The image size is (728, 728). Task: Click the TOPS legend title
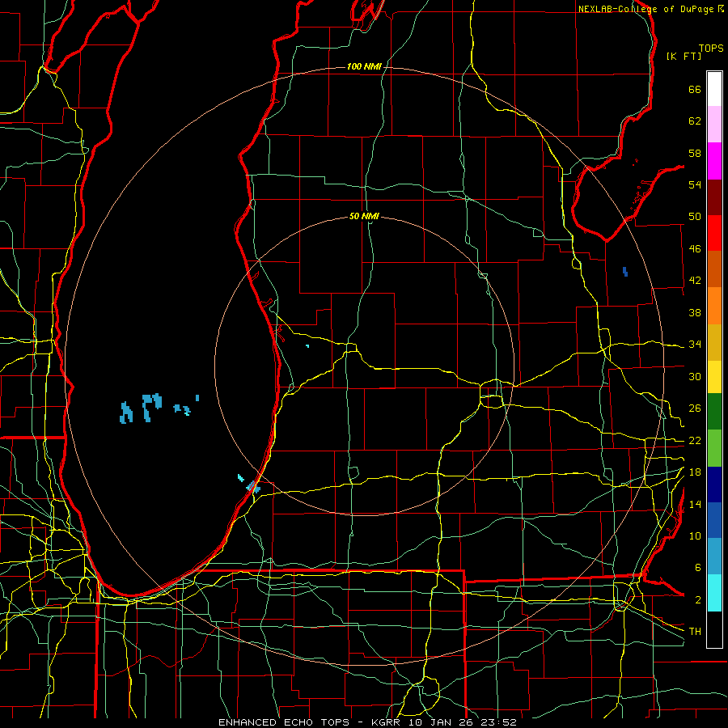[711, 48]
